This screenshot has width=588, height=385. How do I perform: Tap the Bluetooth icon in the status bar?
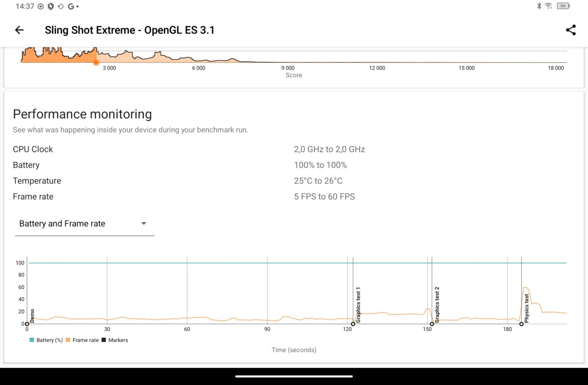(539, 6)
